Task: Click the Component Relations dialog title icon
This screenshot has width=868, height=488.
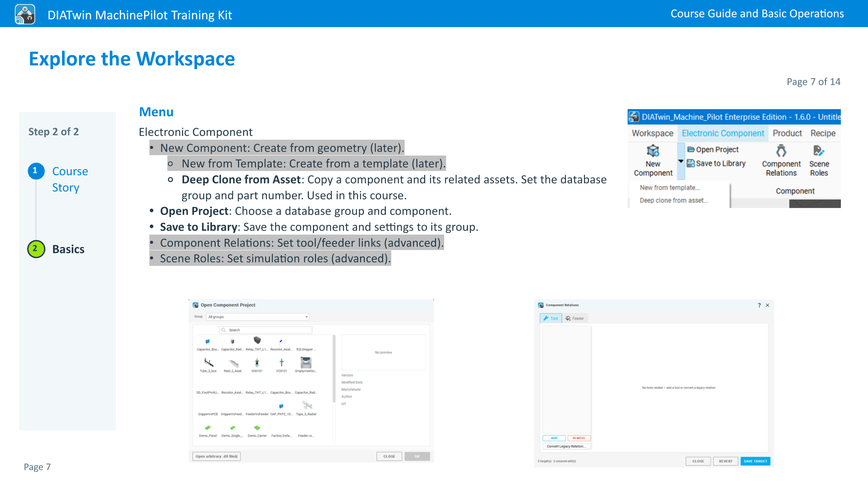Action: coord(541,305)
